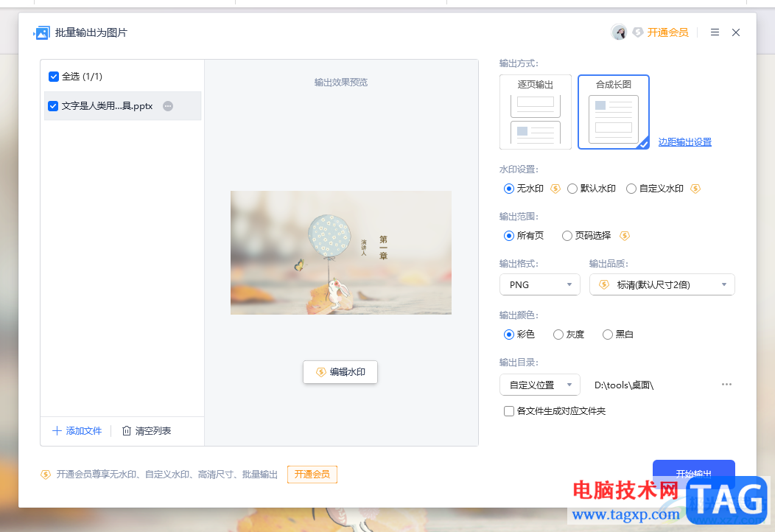Click the slide preview thumbnail
Viewport: 775px width, 532px height.
click(x=340, y=253)
